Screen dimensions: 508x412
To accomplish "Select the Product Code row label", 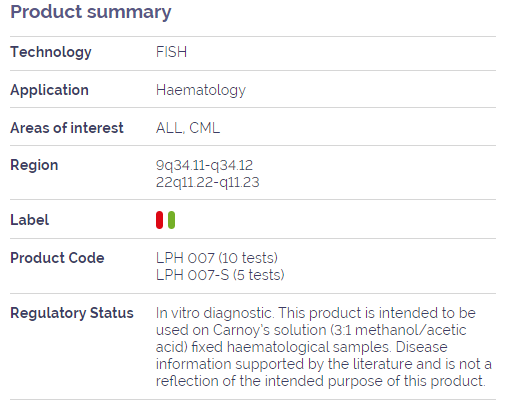I will coord(57,258).
